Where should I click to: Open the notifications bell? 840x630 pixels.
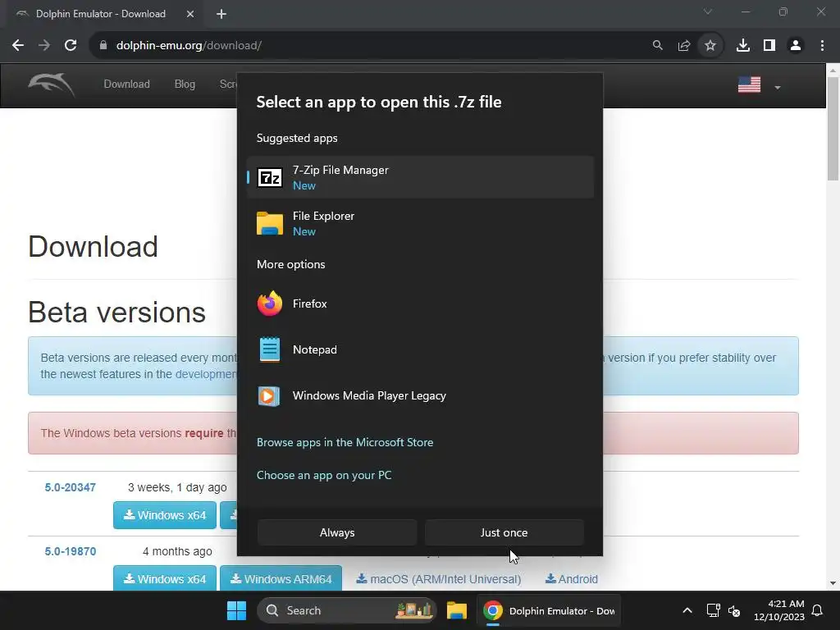click(x=818, y=610)
